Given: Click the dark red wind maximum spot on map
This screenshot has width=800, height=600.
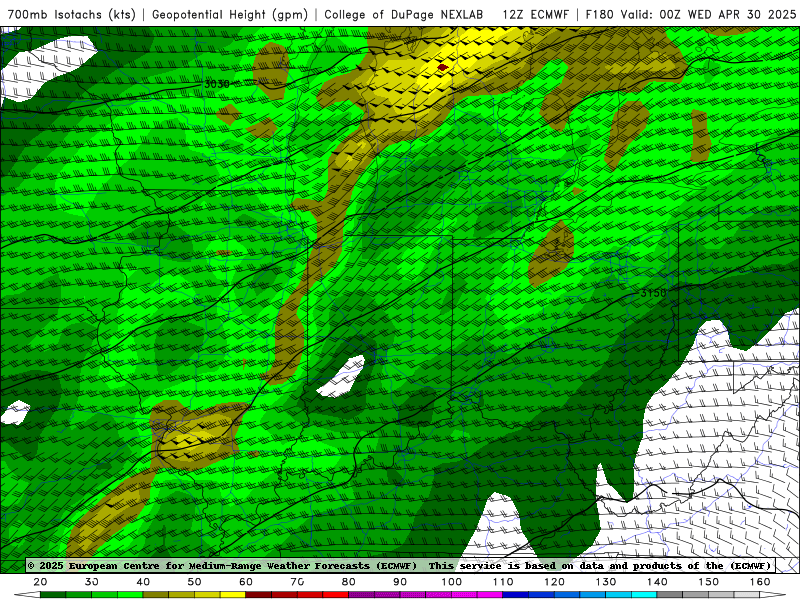Looking at the screenshot, I should click(442, 67).
